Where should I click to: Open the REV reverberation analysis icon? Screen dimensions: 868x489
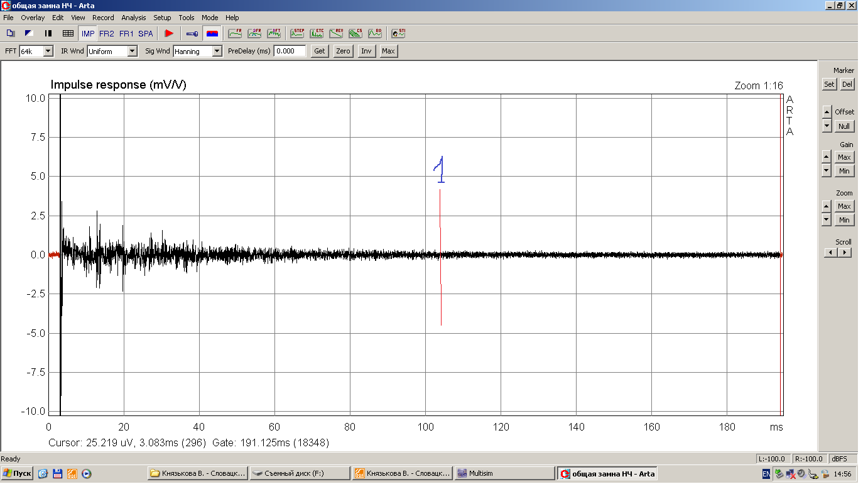tap(337, 33)
